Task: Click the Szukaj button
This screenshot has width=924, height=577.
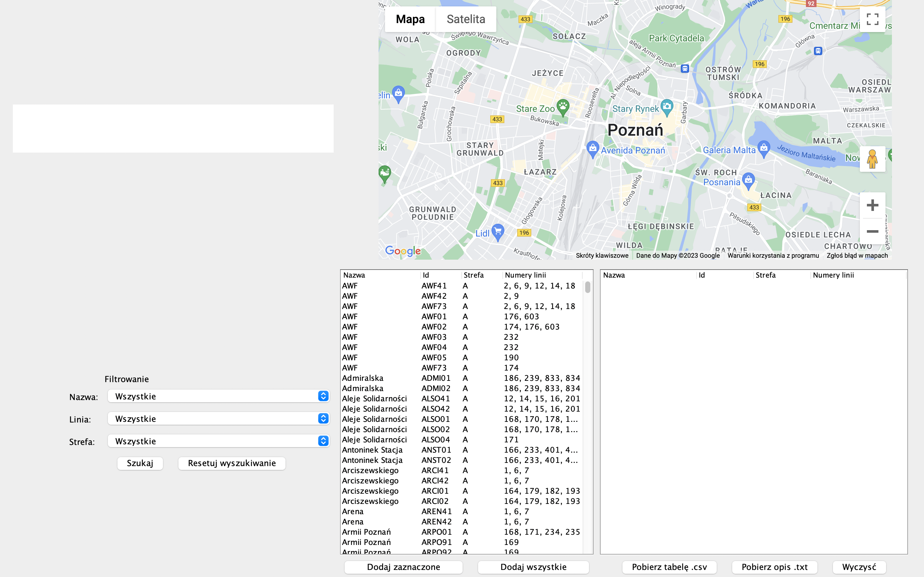Action: click(140, 463)
